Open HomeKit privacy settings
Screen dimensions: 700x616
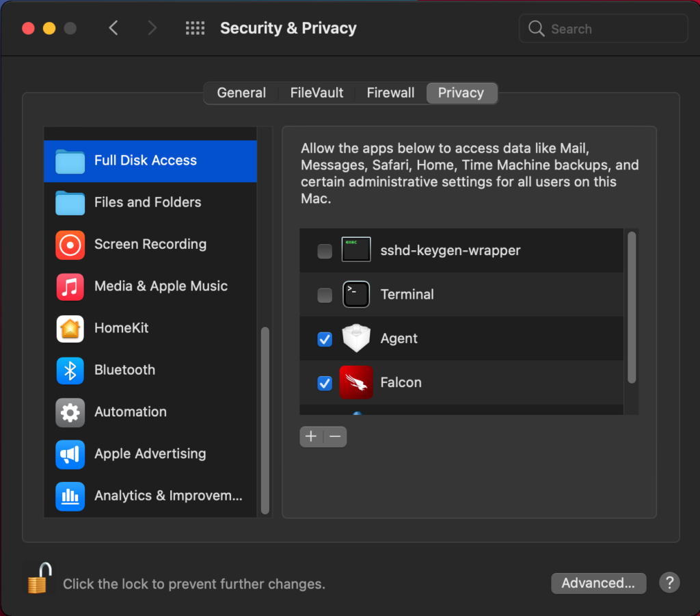tap(70, 328)
